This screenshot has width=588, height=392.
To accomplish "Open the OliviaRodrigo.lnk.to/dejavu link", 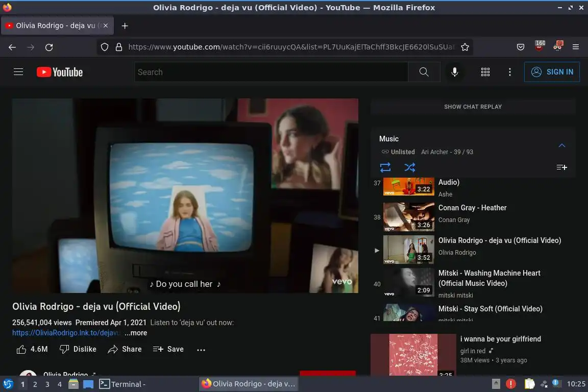I will click(x=66, y=333).
